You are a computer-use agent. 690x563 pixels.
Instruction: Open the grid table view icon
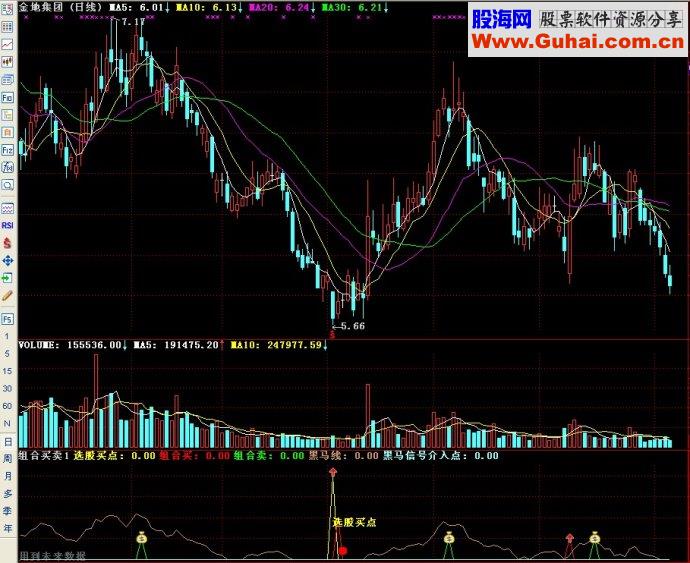pos(7,27)
